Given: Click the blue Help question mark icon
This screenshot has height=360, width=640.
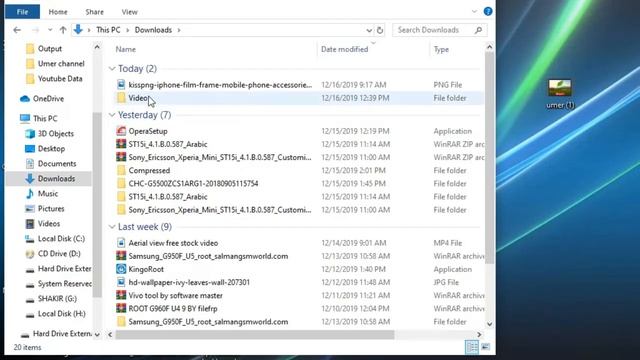Looking at the screenshot, I should [488, 11].
